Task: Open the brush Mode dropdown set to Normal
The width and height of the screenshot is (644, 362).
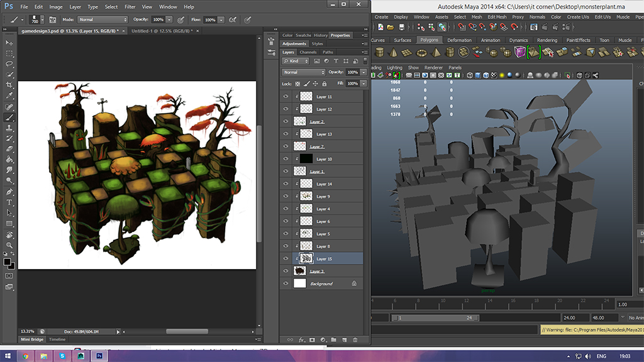Action: [103, 19]
